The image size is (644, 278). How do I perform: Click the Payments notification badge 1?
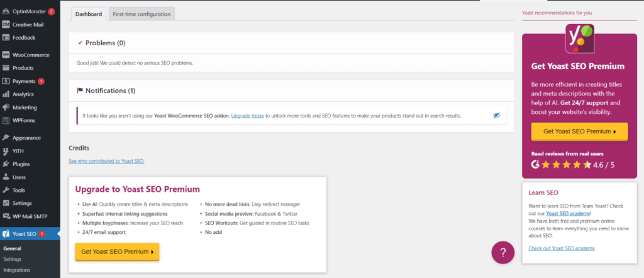point(41,81)
